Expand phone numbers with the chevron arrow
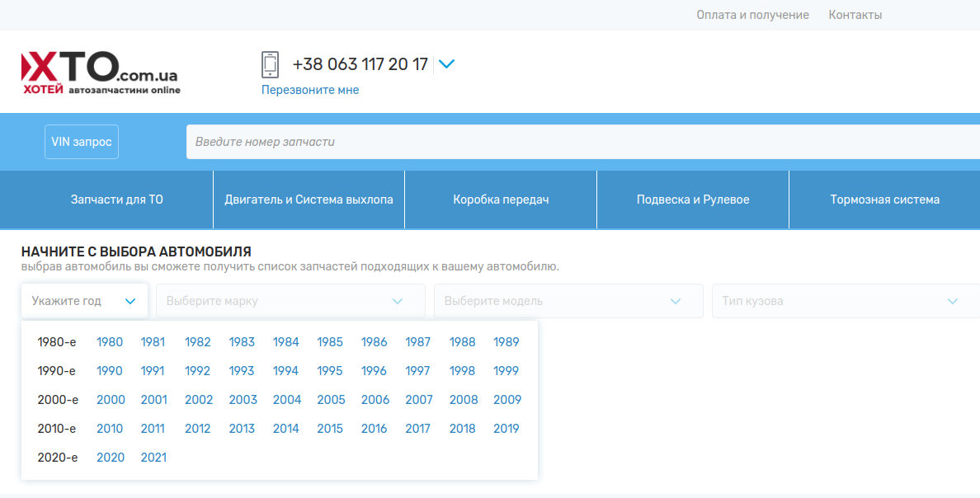980x498 pixels. 446,64
